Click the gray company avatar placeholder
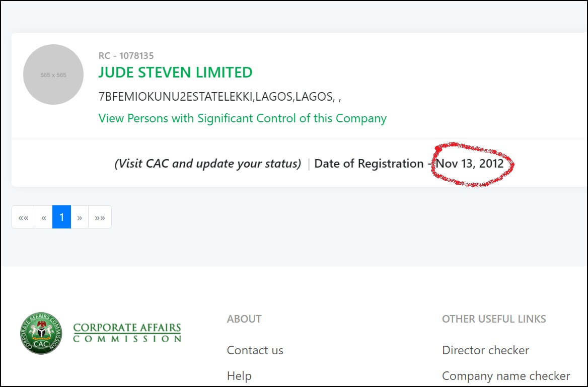The height and width of the screenshot is (387, 588). tap(53, 74)
